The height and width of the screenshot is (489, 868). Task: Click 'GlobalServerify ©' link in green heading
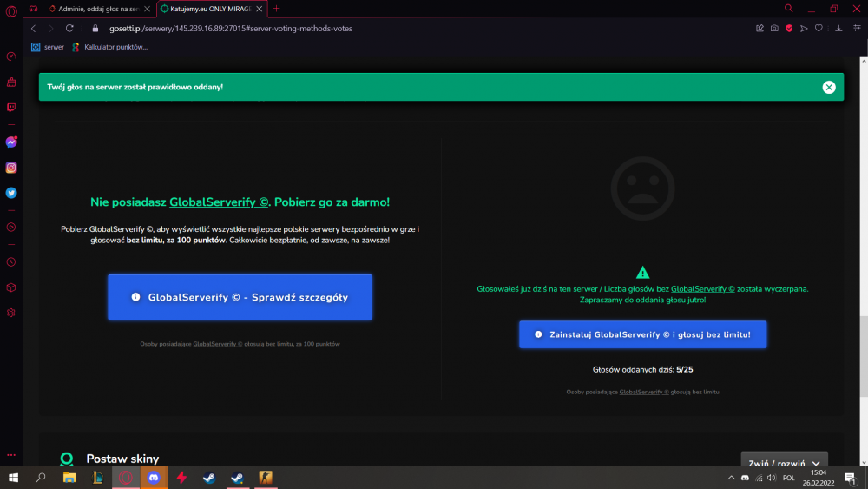pos(219,202)
